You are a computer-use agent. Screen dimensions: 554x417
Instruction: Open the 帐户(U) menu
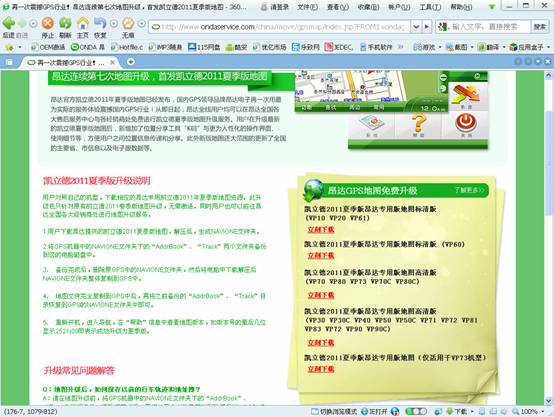399,7
